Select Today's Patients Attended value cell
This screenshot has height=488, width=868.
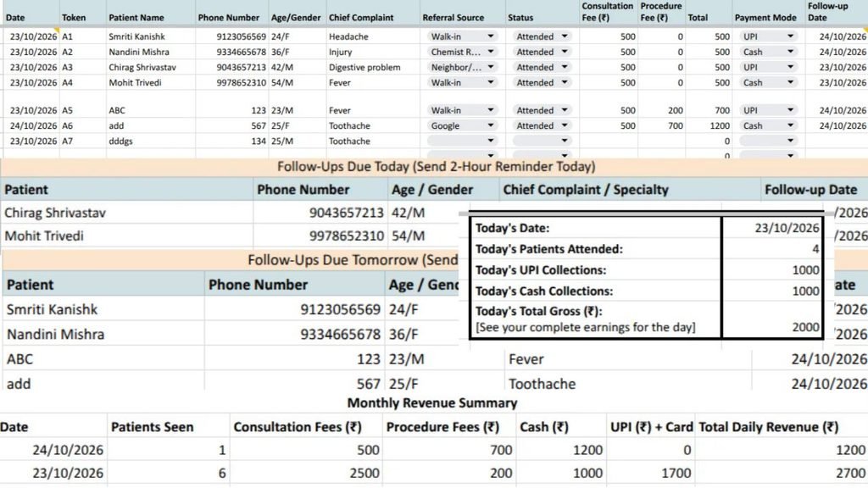click(772, 249)
